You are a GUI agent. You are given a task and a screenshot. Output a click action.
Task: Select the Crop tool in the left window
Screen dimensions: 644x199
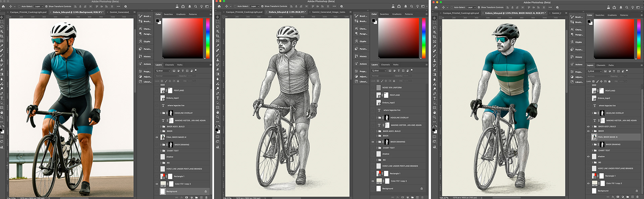pyautogui.click(x=2, y=36)
